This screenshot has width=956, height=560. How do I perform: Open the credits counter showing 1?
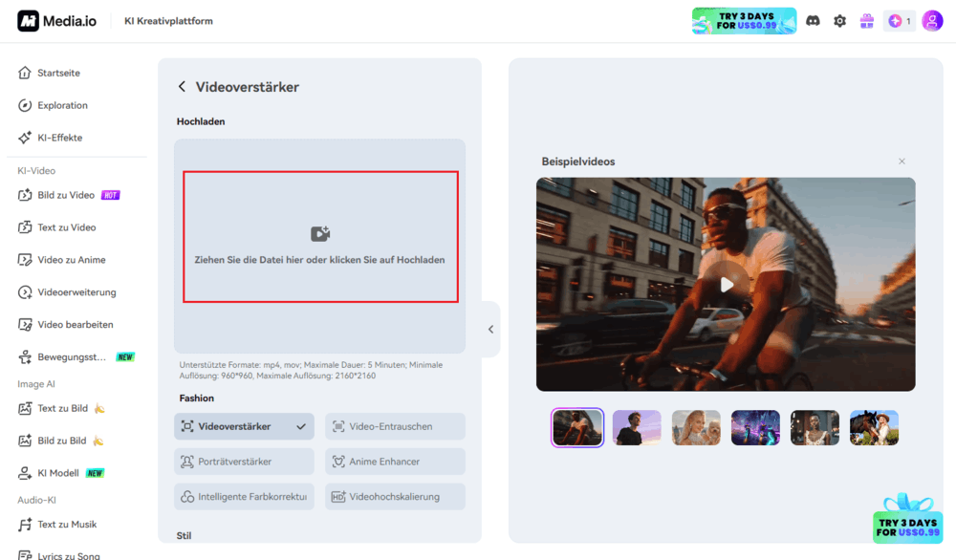point(900,21)
